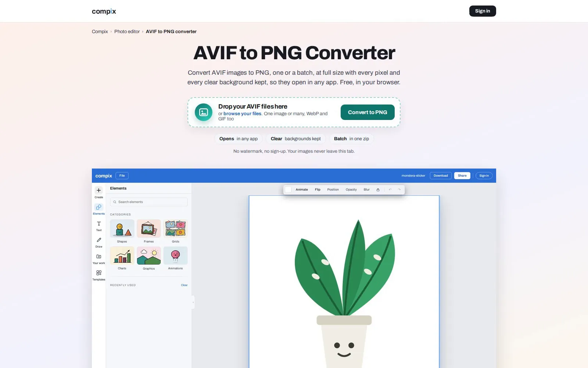Open the Frames category thumbnail
Image resolution: width=588 pixels, height=368 pixels.
tap(149, 229)
